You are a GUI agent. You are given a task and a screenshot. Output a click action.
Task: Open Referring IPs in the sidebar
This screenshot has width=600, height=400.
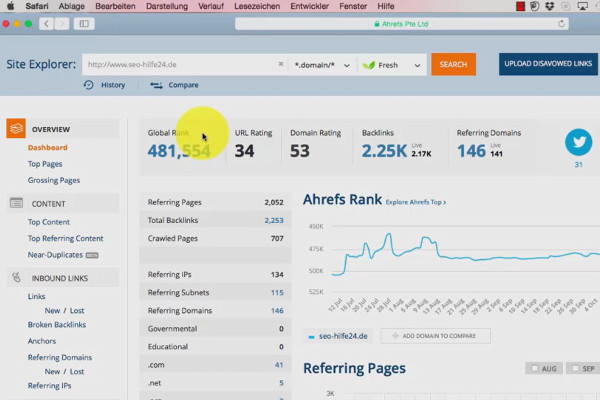[x=49, y=385]
